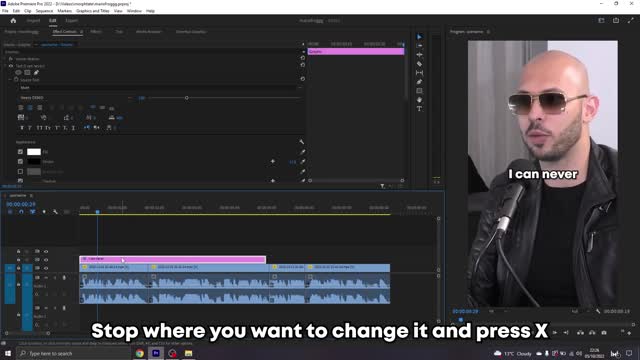Select the Hand tool
This screenshot has height=360, width=640.
point(419,100)
